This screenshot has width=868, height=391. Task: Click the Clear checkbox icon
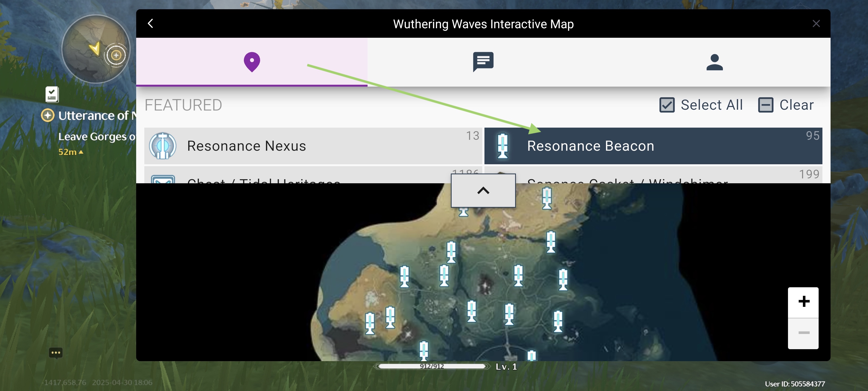pyautogui.click(x=765, y=105)
